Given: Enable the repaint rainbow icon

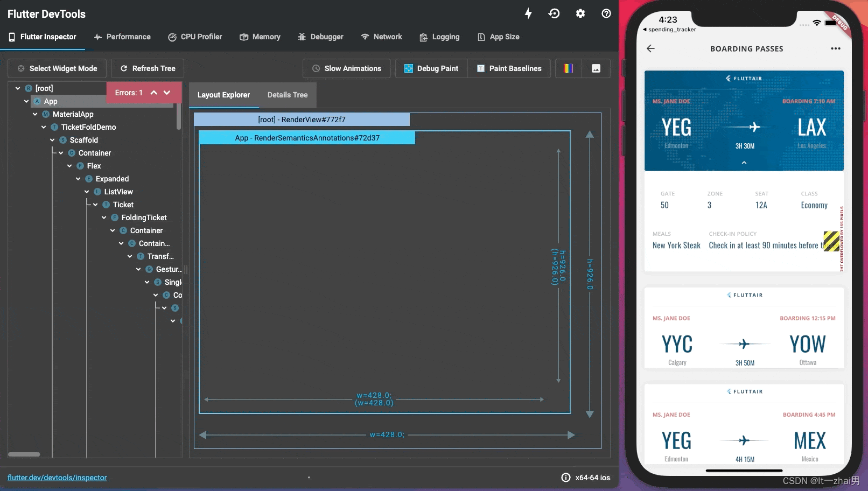Looking at the screenshot, I should click(568, 68).
